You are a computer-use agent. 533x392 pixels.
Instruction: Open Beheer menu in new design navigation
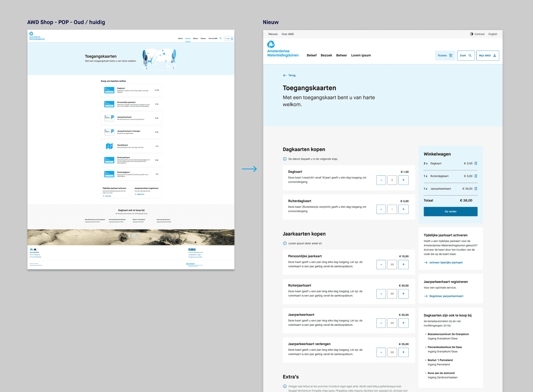tap(342, 55)
